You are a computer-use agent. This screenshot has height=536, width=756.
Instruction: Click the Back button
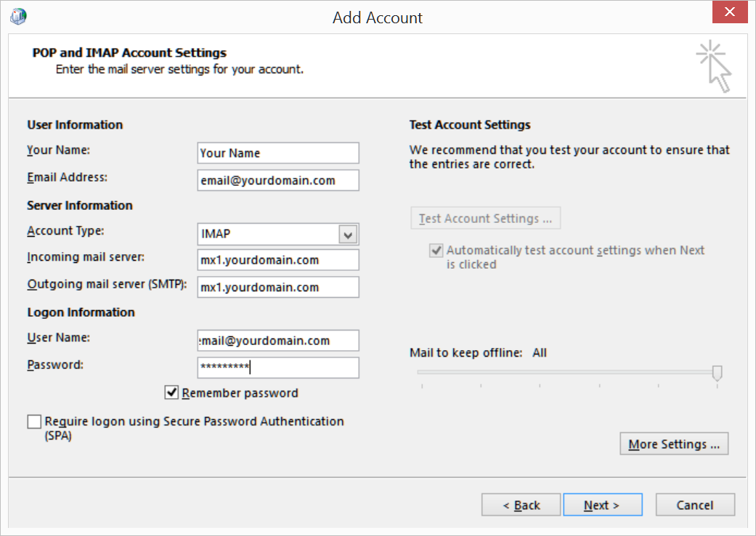(x=521, y=505)
